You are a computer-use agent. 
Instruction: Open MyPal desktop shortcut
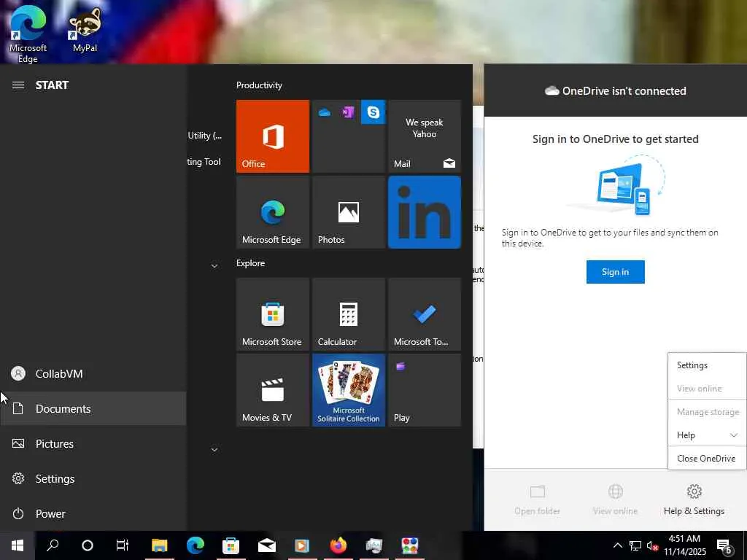pyautogui.click(x=85, y=29)
